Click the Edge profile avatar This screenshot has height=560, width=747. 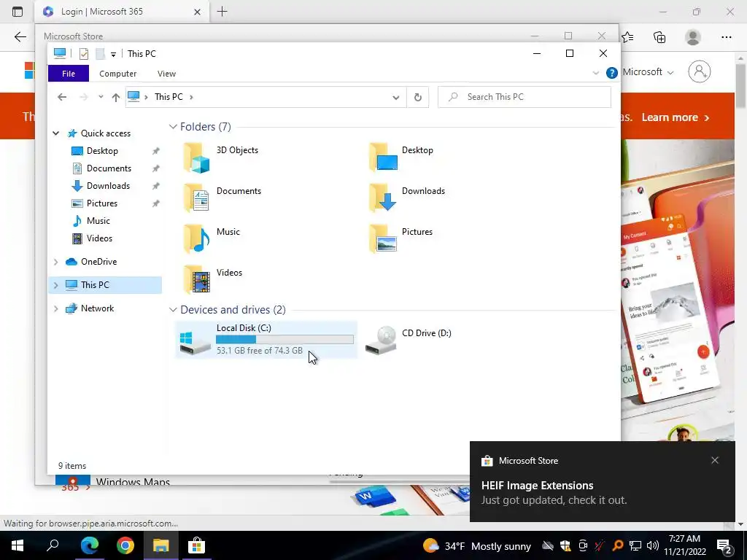693,37
